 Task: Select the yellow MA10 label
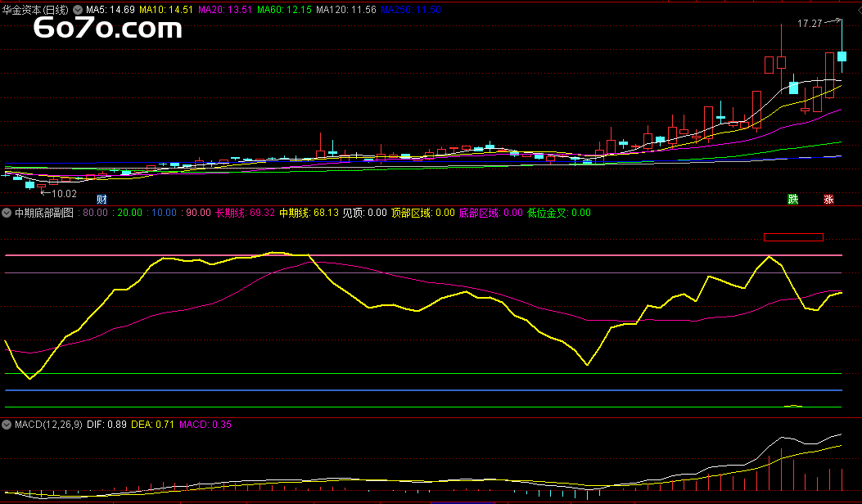[167, 10]
